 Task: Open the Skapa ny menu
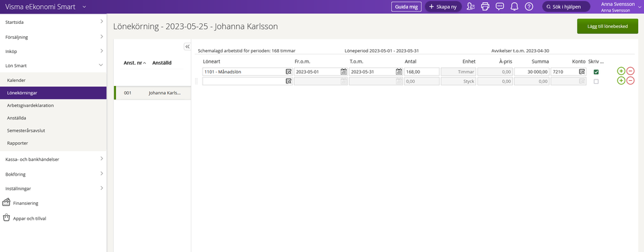coord(443,6)
